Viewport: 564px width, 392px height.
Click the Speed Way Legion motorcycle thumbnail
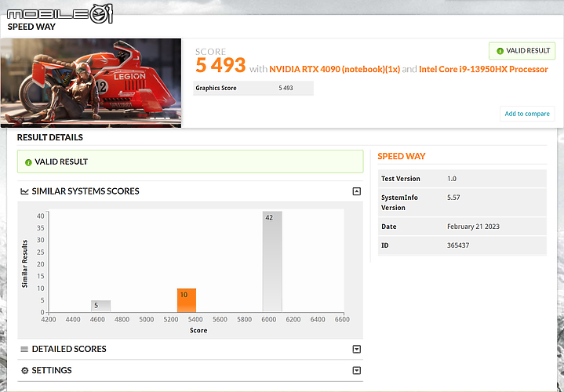[x=91, y=83]
